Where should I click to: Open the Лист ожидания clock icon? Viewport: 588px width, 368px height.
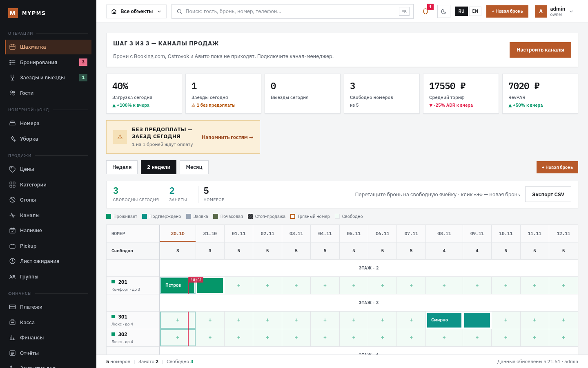point(13,261)
